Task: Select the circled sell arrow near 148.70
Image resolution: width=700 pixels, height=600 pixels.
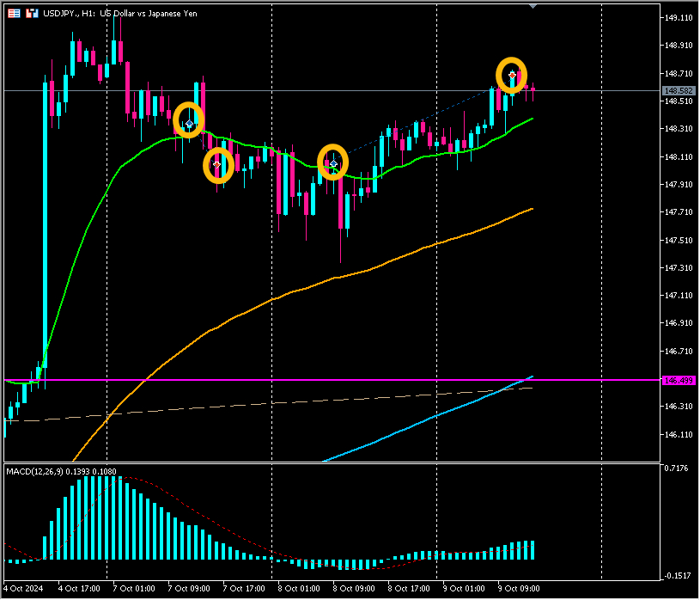Action: click(512, 76)
